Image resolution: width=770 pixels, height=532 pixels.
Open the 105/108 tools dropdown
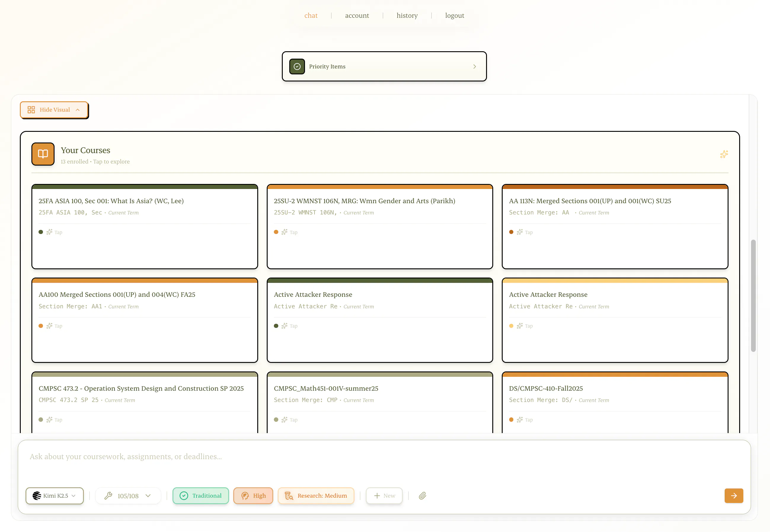128,496
